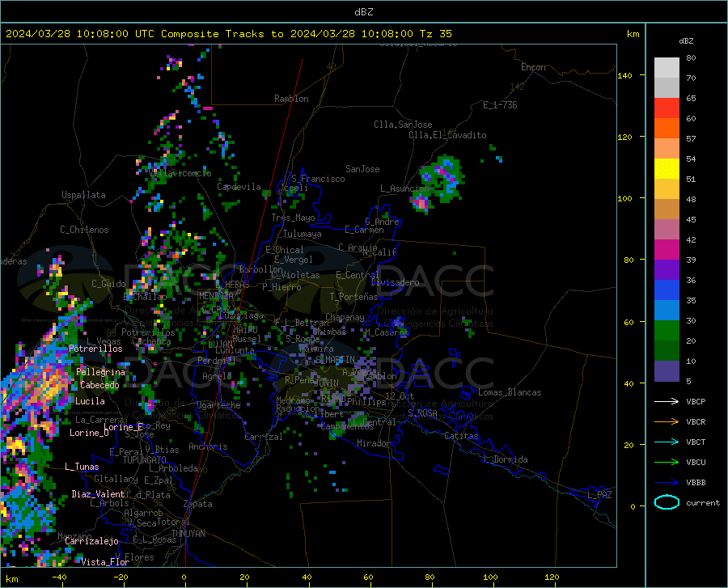Screen dimensions: 728x588
Task: Click the TUPUNGATO map label
Action: tap(145, 460)
